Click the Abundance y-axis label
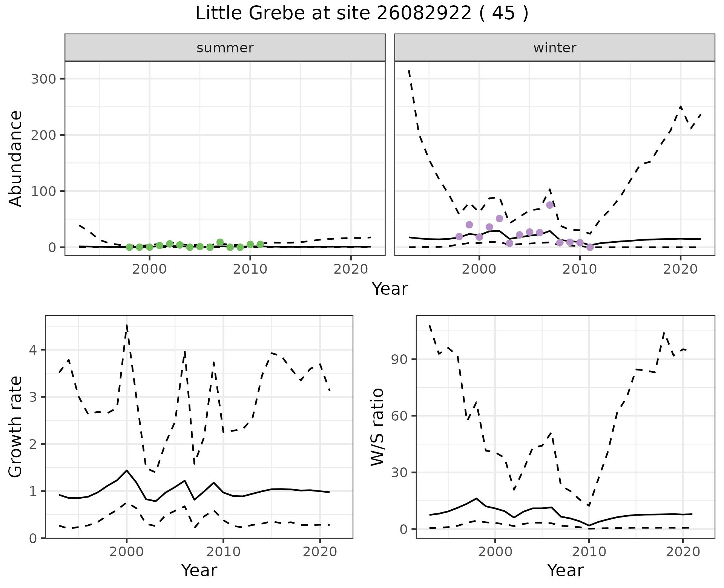 click(16, 158)
